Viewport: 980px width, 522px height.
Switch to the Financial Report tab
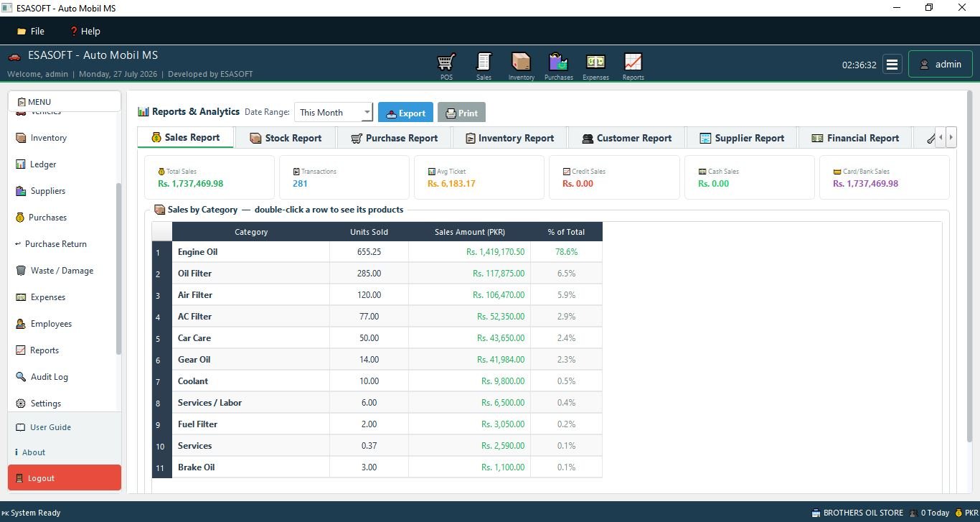pyautogui.click(x=854, y=138)
